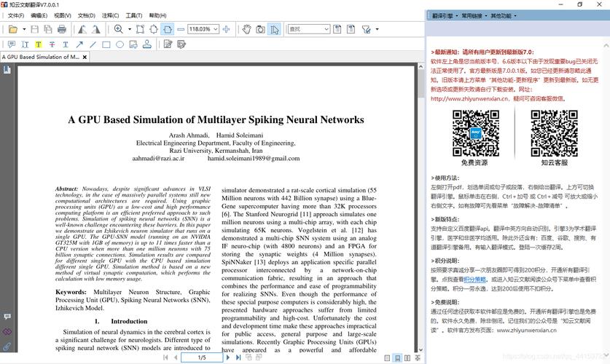The width and height of the screenshot is (610, 364).
Task: Open 翻译引擎 dropdown menu
Action: click(x=445, y=16)
